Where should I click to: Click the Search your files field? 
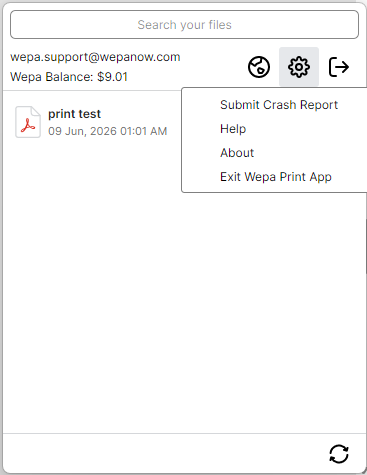click(x=184, y=25)
